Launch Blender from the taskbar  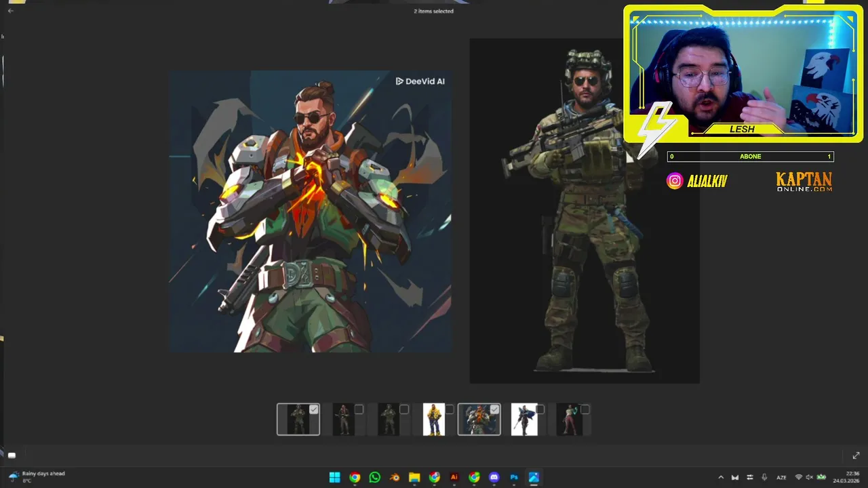[x=395, y=477]
